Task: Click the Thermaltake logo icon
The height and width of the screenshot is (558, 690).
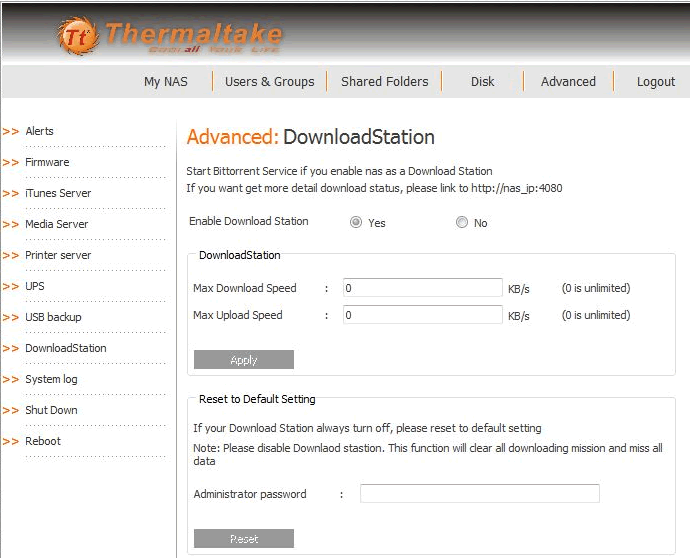Action: pos(78,37)
